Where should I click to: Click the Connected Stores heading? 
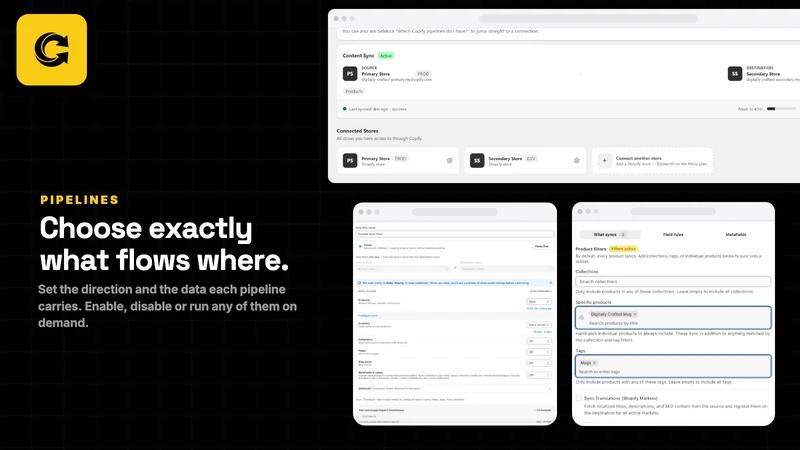point(357,131)
